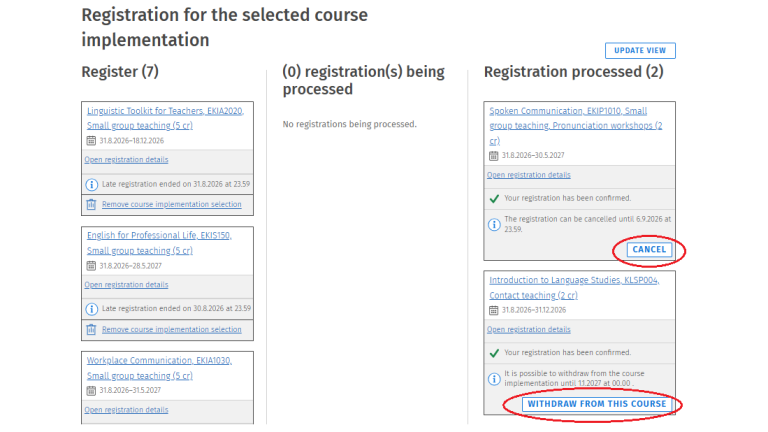Open registration details for Linguistic Toolkit

(x=126, y=160)
